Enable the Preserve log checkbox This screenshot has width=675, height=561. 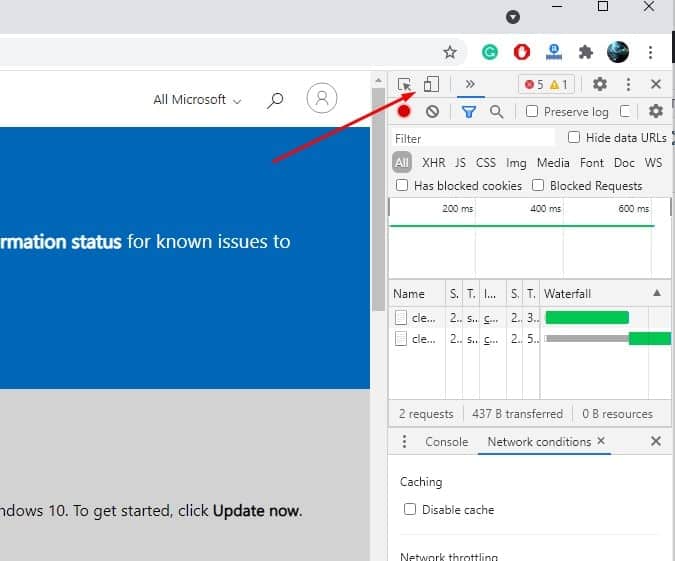532,111
